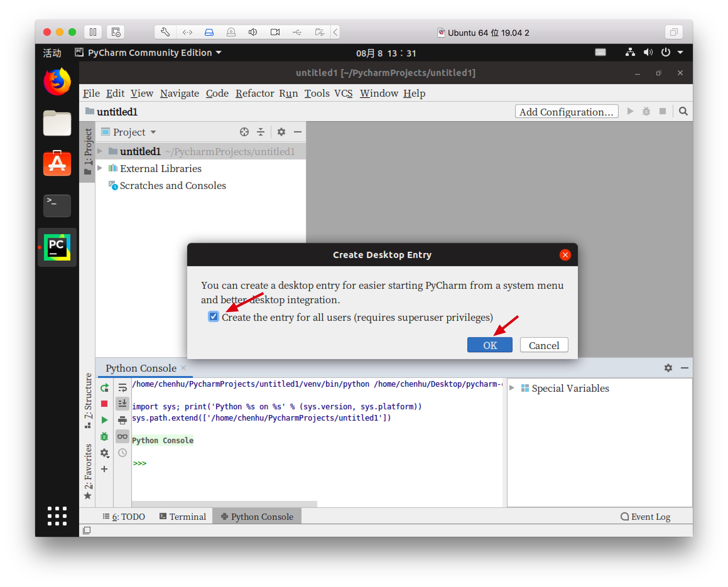
Task: Open the Tools menu
Action: coord(317,93)
